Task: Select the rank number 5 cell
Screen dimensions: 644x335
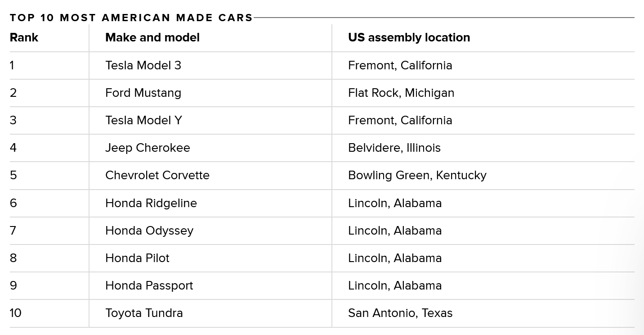Action: point(13,175)
